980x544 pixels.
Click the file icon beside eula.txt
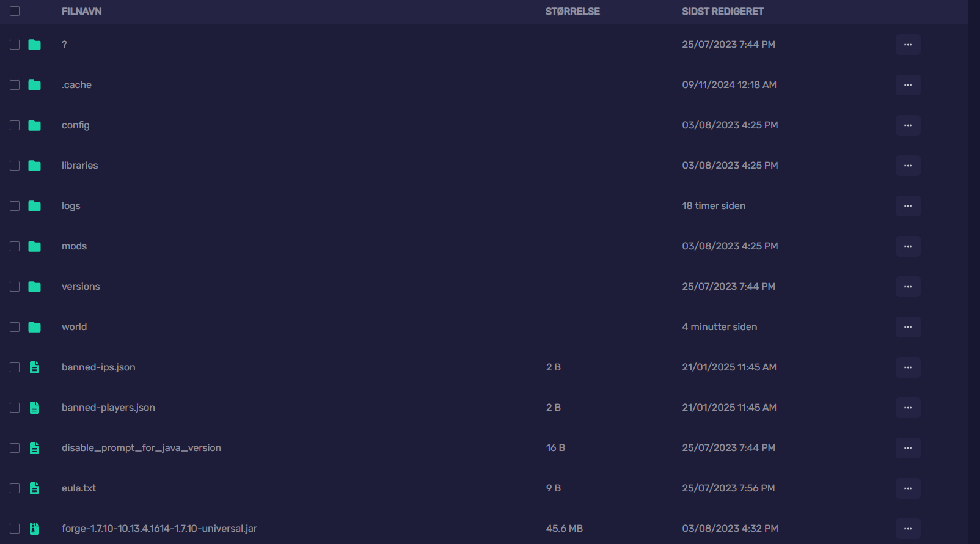(x=35, y=488)
